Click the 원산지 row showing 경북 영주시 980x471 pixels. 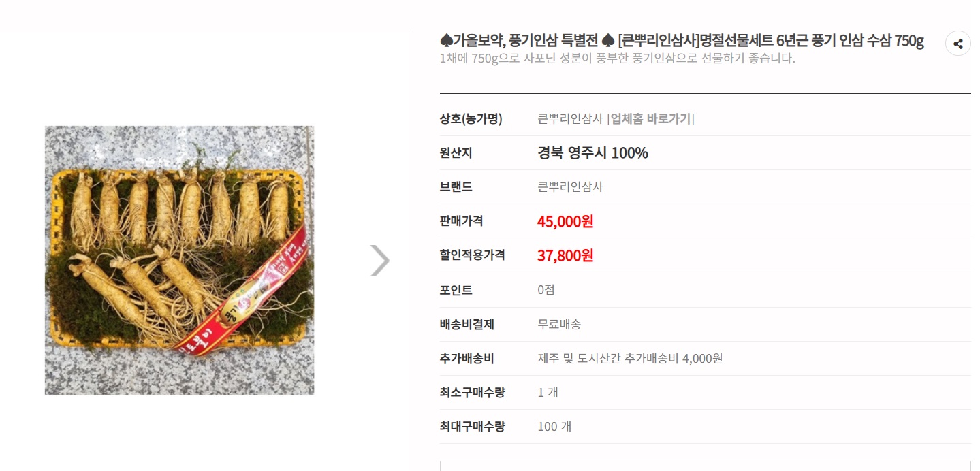[592, 152]
